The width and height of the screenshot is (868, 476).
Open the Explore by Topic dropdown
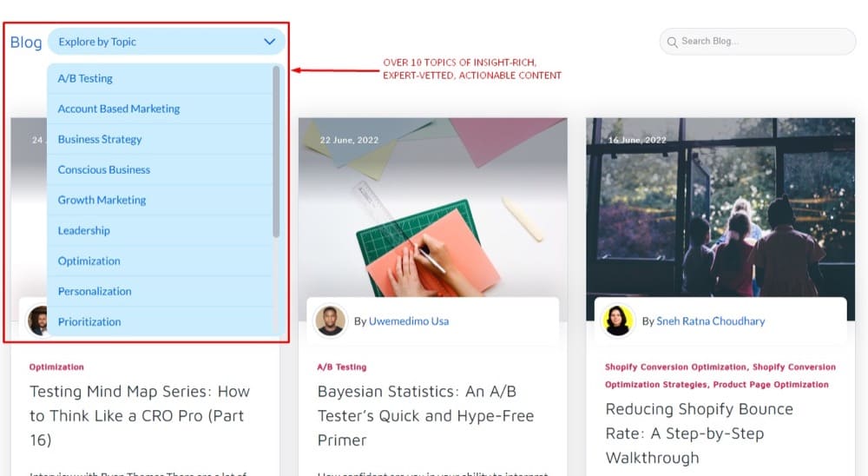[x=166, y=42]
